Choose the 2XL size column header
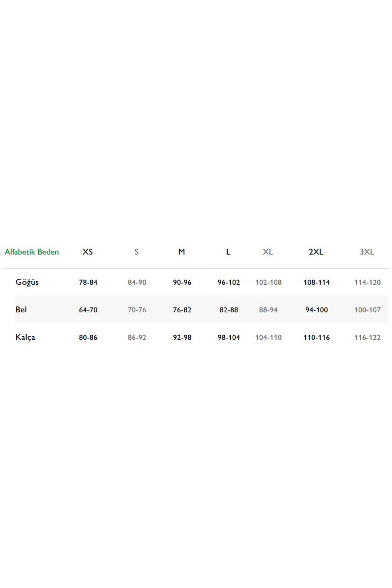This screenshot has width=392, height=588. pyautogui.click(x=316, y=252)
